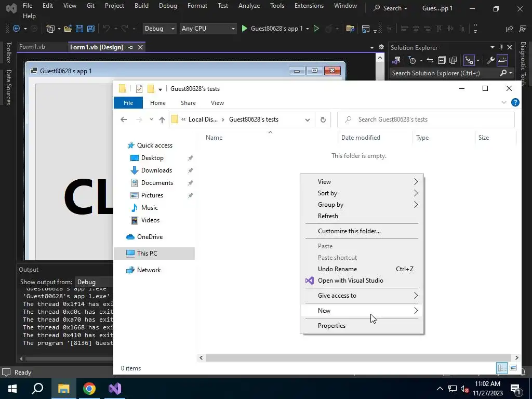This screenshot has width=532, height=399.
Task: Open File Explorer help question mark icon
Action: 515,102
